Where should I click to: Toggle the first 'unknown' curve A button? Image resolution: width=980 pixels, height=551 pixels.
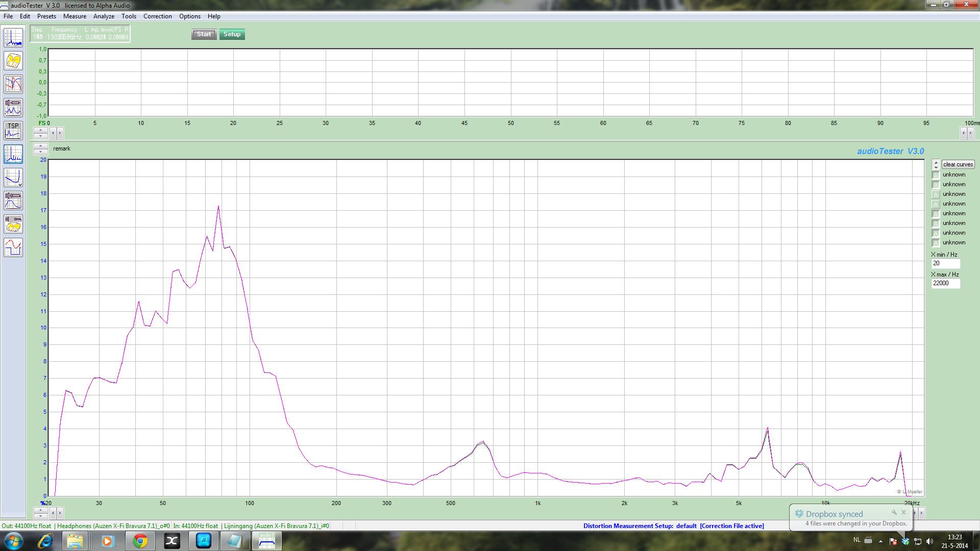(936, 175)
